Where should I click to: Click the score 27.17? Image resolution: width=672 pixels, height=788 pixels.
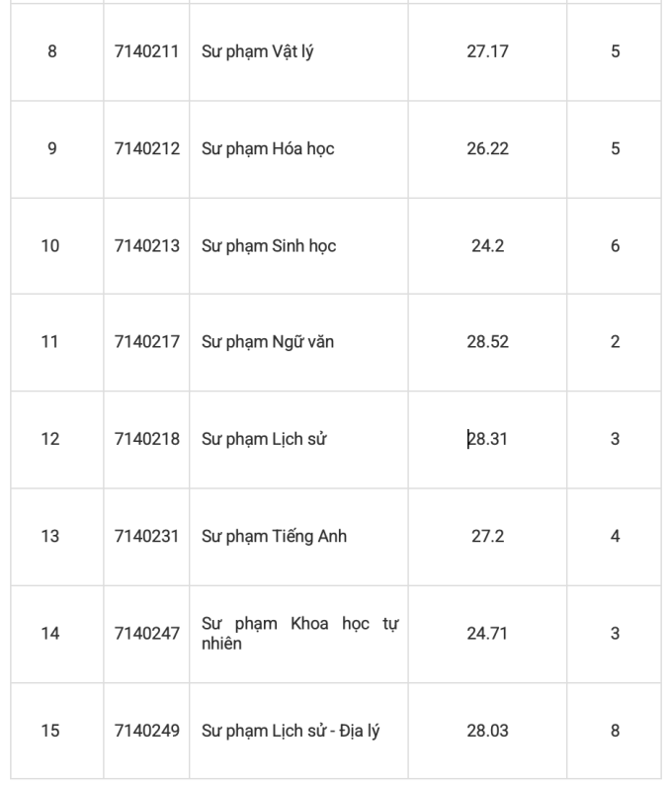pos(487,51)
